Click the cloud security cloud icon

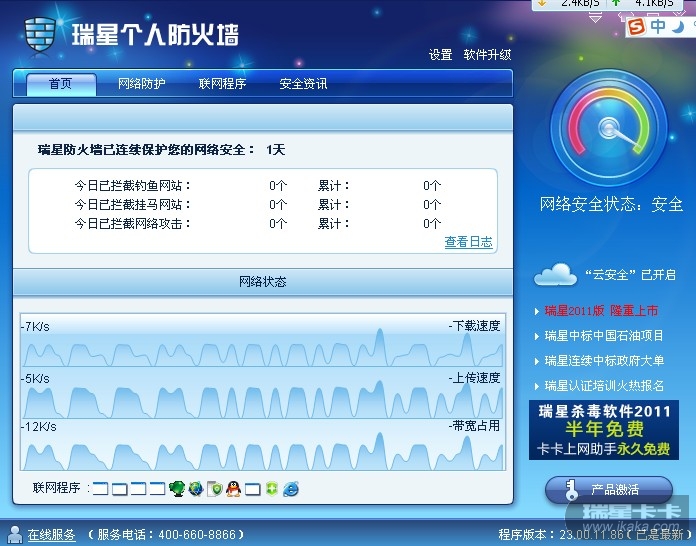tap(555, 275)
